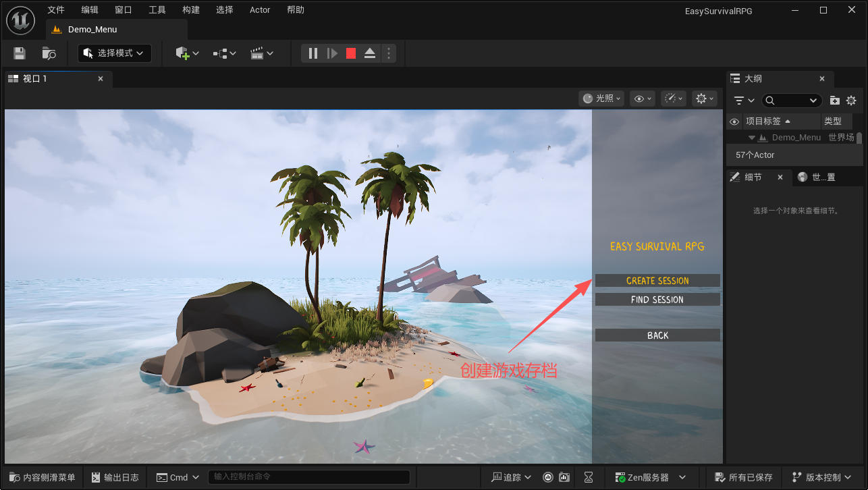
Task: Click the trace snapshot camera icon
Action: pyautogui.click(x=564, y=477)
